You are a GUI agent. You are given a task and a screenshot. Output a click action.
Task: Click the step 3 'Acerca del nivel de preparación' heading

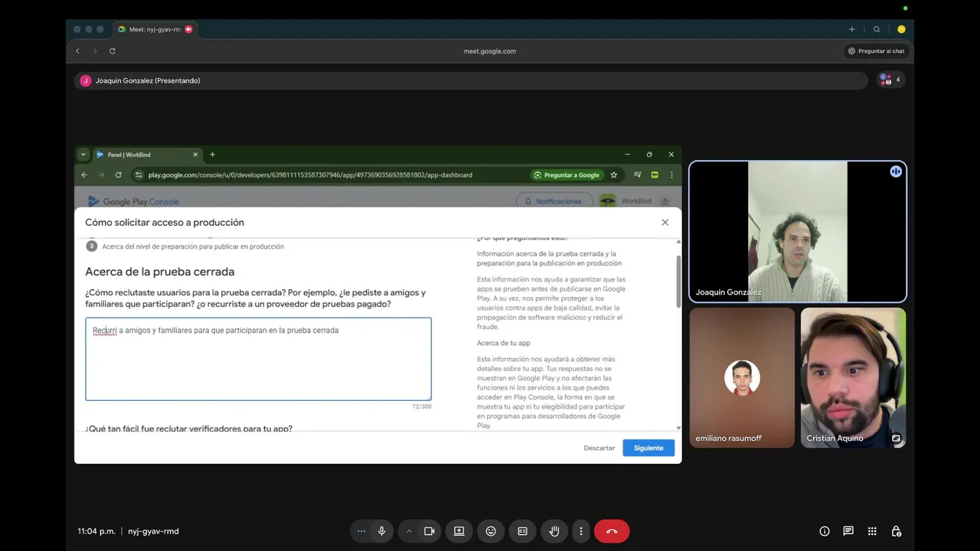pyautogui.click(x=193, y=246)
